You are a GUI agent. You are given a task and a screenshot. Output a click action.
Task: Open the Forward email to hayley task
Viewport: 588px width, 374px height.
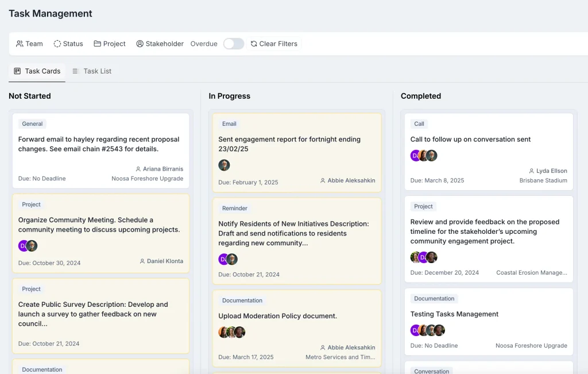[x=99, y=144]
